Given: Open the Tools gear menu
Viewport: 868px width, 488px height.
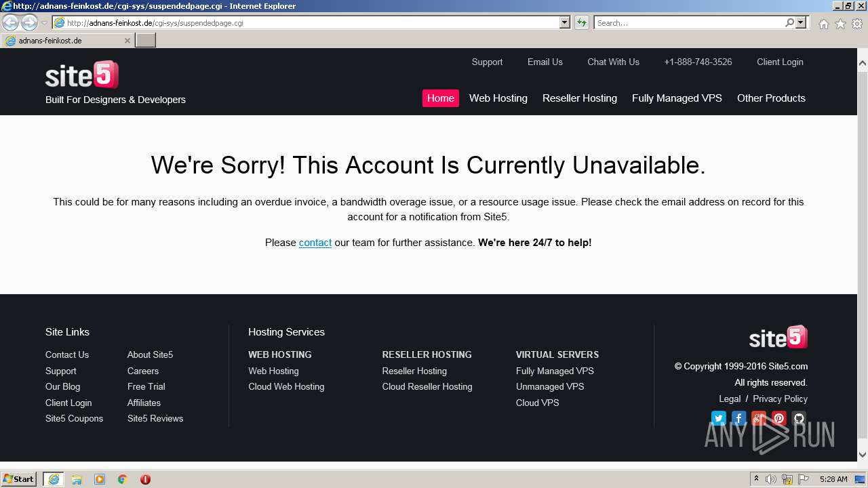Looking at the screenshot, I should (x=857, y=24).
